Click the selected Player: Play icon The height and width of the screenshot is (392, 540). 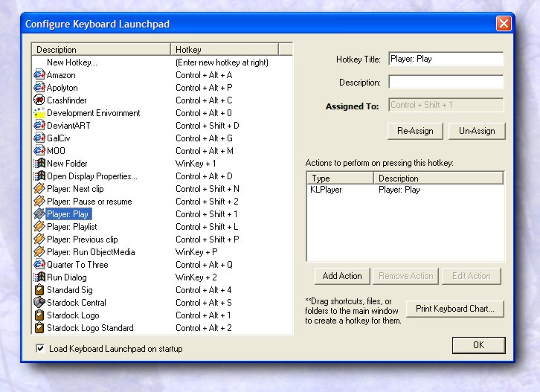pyautogui.click(x=39, y=214)
